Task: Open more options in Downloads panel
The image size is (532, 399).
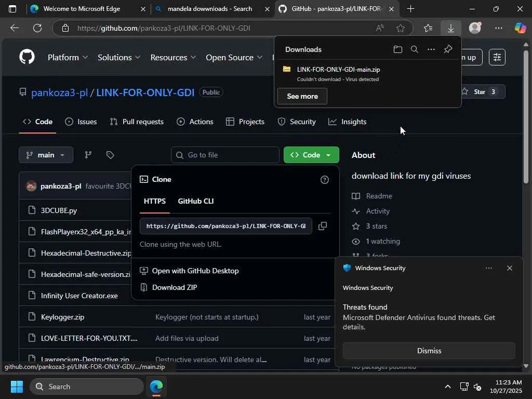Action: click(431, 49)
